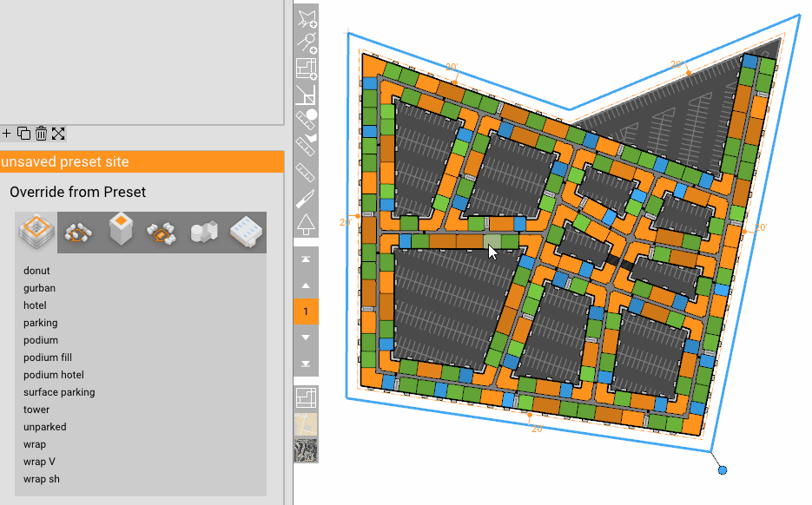Select the plain ruler measure tool

click(x=306, y=172)
